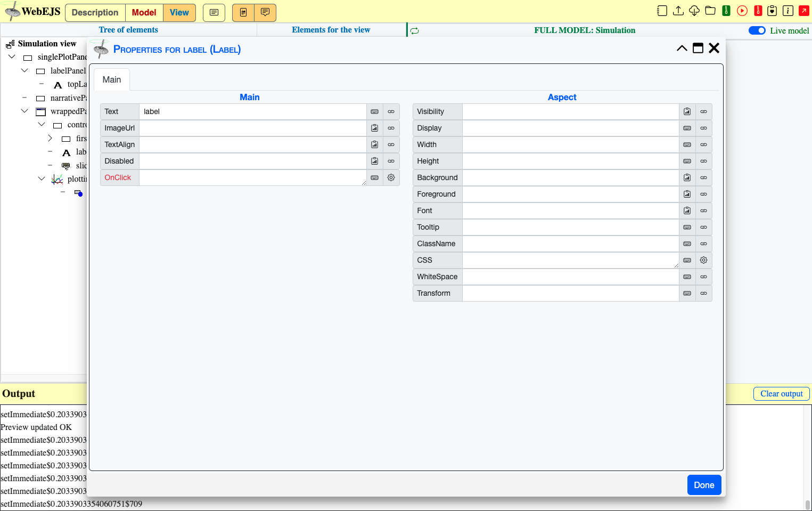Click the red zip file icon

tap(758, 11)
